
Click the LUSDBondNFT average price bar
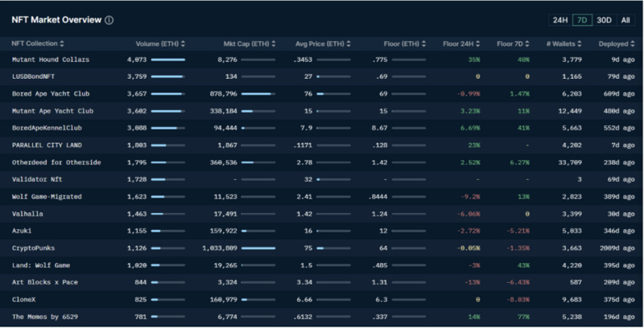(x=333, y=76)
